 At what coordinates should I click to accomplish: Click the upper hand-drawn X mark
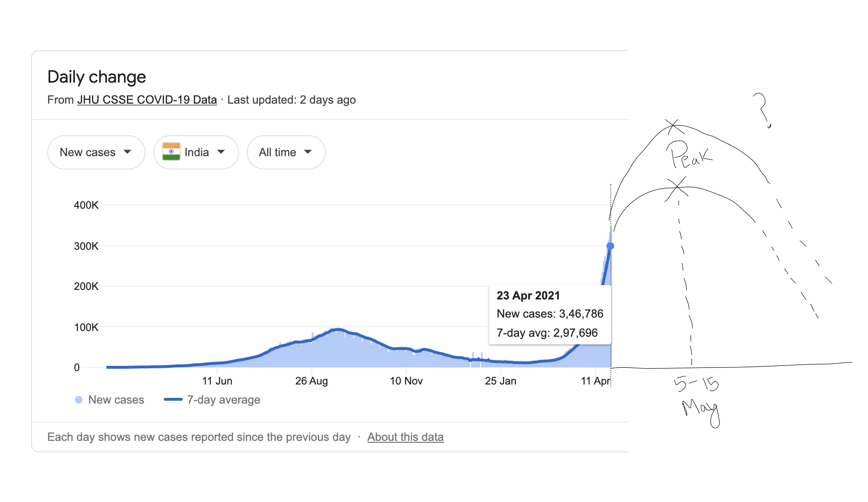coord(674,126)
